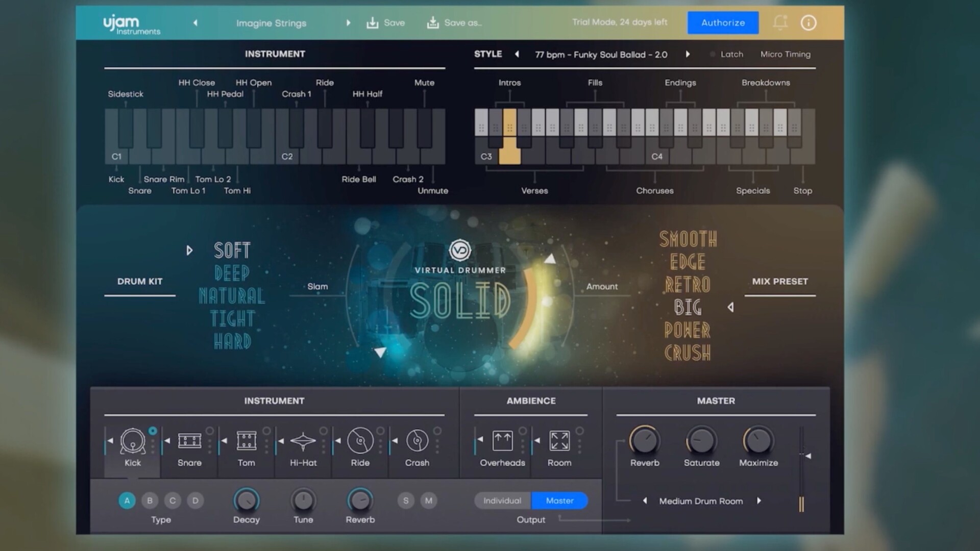
Task: Switch output to Master
Action: pyautogui.click(x=559, y=500)
